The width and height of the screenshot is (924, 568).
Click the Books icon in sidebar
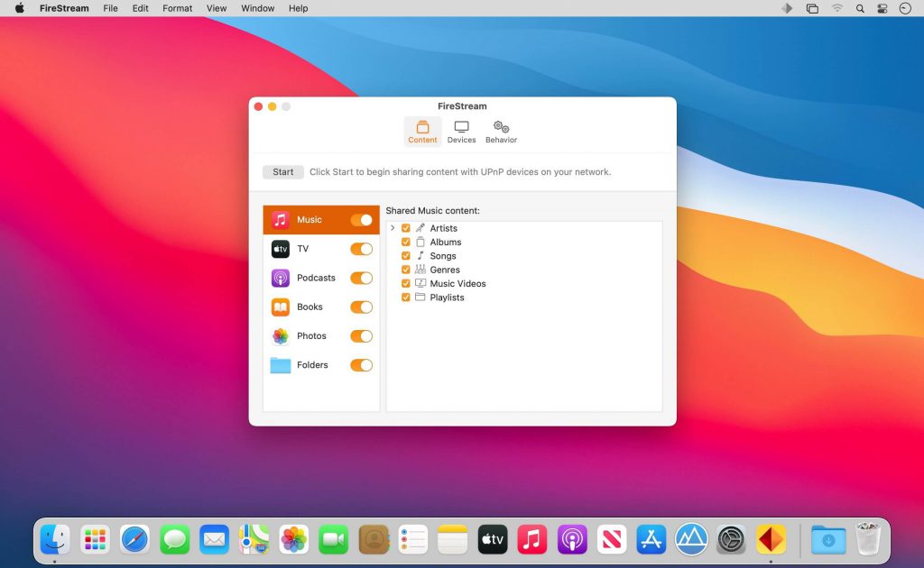pyautogui.click(x=281, y=307)
